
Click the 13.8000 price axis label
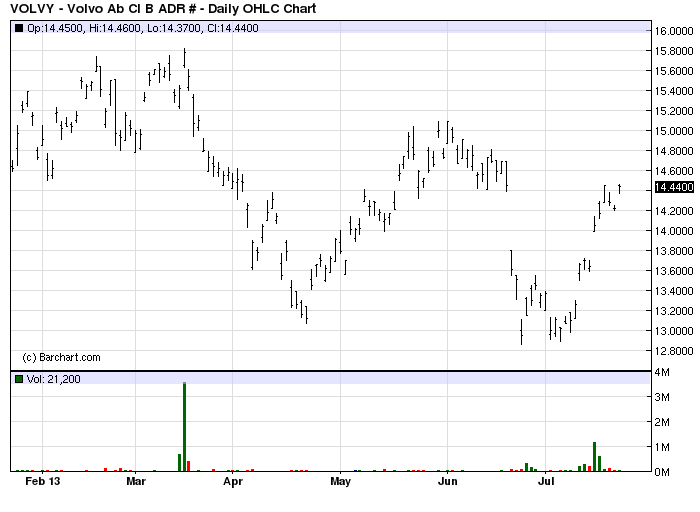coord(674,251)
